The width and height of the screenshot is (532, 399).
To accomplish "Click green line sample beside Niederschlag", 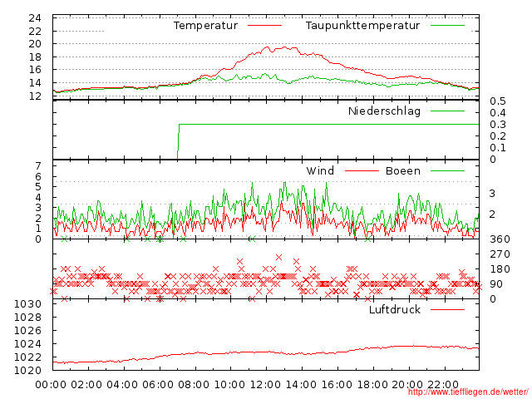I will [x=447, y=111].
